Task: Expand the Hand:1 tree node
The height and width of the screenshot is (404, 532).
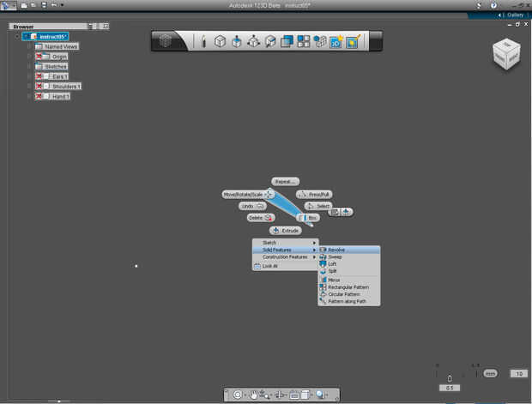Action: 29,96
